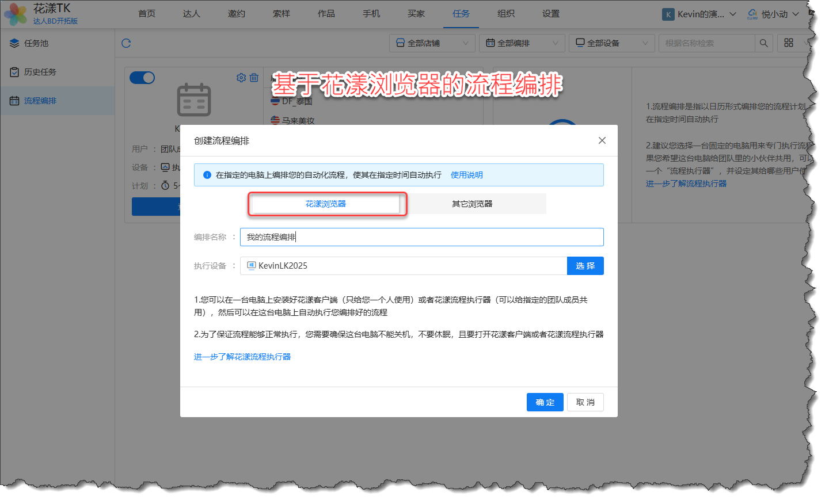Open 历史任务 in the sidebar
The height and width of the screenshot is (504, 829).
tap(40, 72)
